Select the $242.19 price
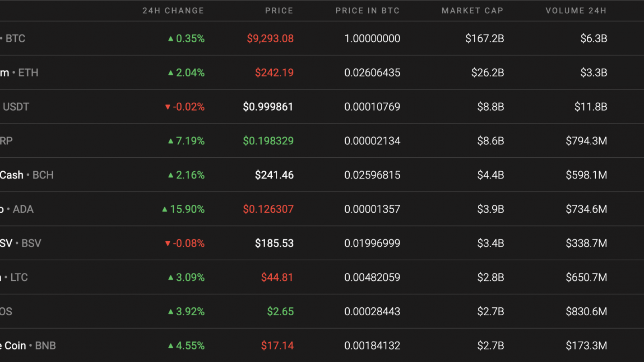 (274, 73)
